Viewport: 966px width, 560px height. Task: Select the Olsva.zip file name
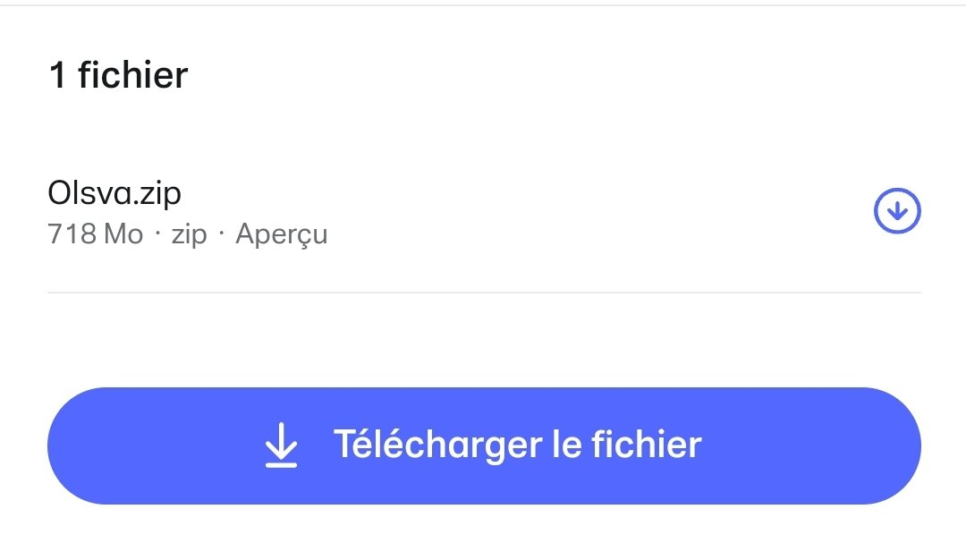coord(114,193)
